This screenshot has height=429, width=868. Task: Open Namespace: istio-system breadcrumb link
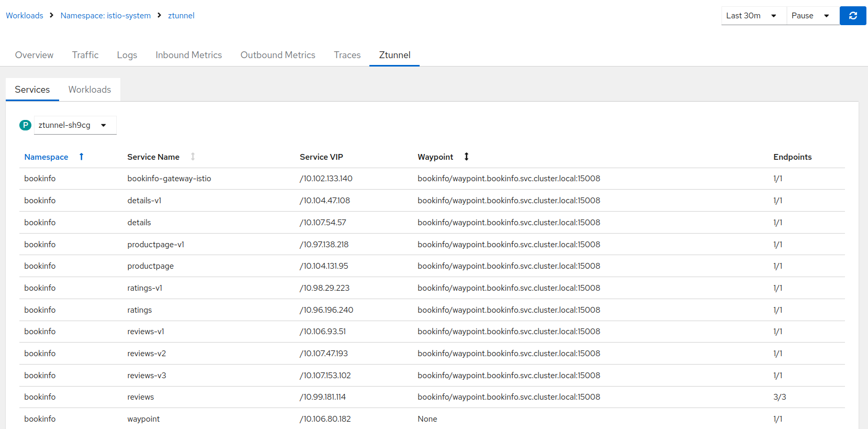point(106,16)
